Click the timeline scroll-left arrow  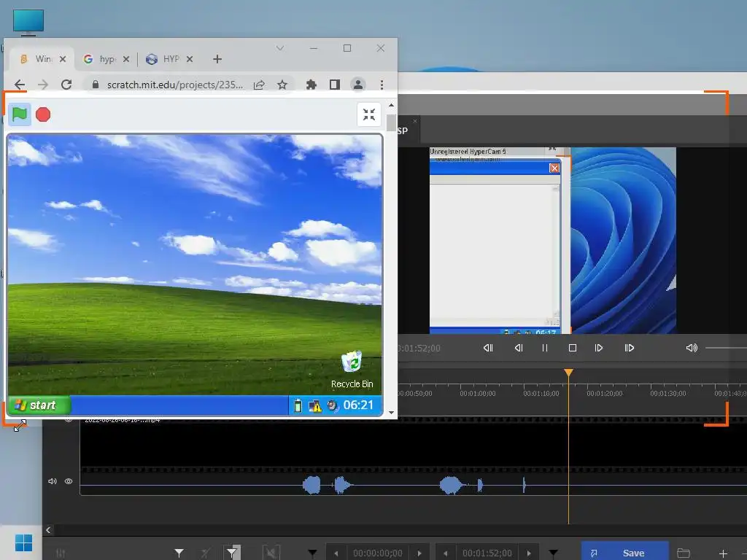click(48, 530)
